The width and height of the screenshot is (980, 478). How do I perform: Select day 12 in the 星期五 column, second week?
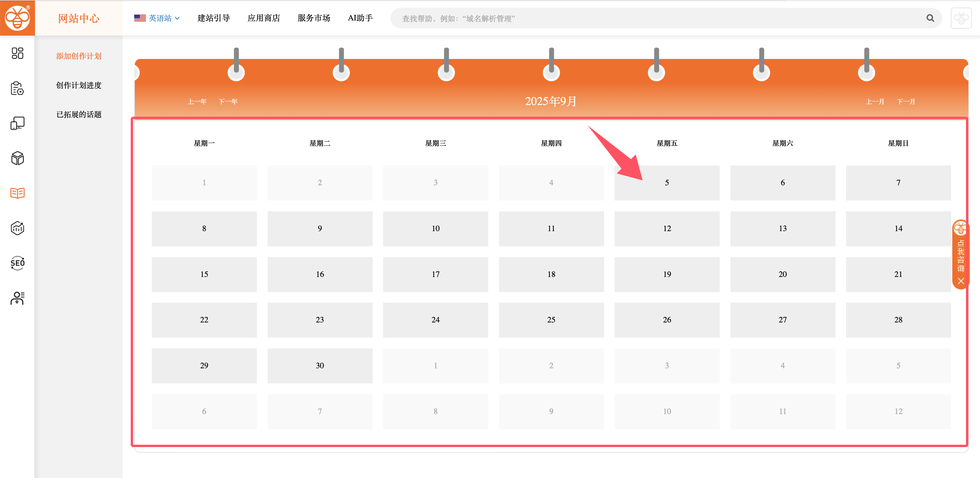(667, 228)
